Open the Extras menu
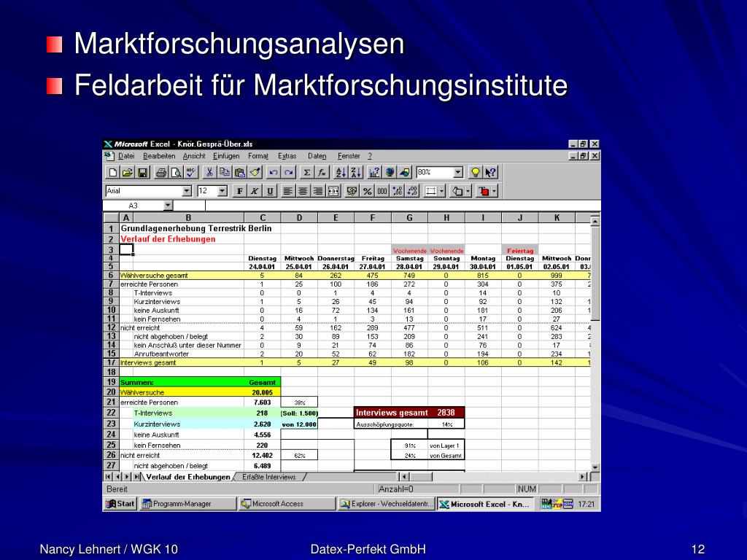Image resolution: width=747 pixels, height=560 pixels. pos(287,156)
